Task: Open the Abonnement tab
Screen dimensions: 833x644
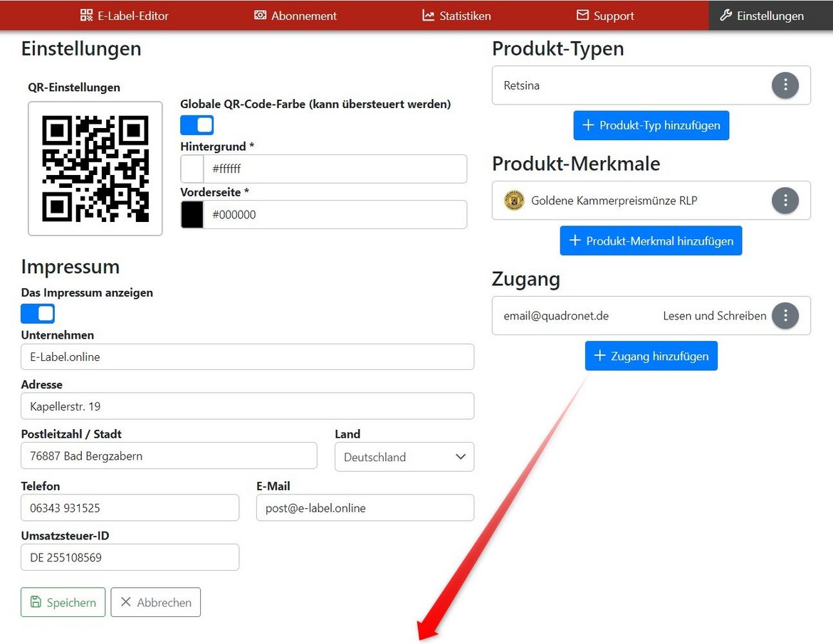Action: coord(295,16)
